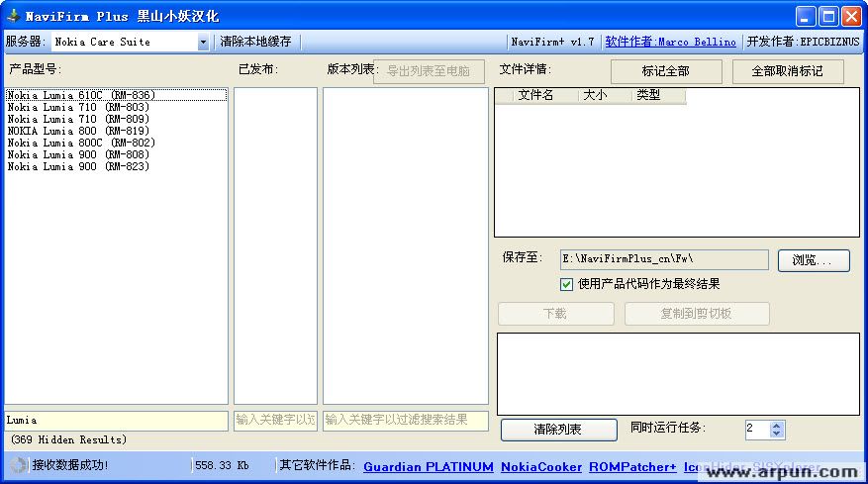Click the status spinner icon at bottom left

[18, 465]
